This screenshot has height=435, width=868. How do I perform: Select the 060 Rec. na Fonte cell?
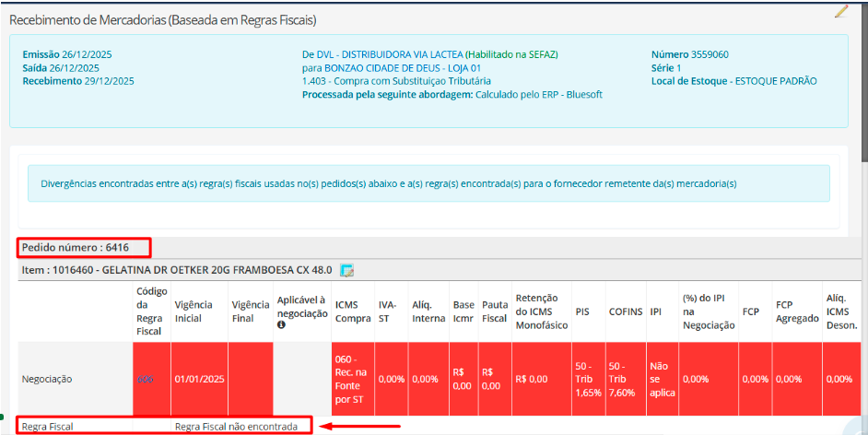pos(352,379)
